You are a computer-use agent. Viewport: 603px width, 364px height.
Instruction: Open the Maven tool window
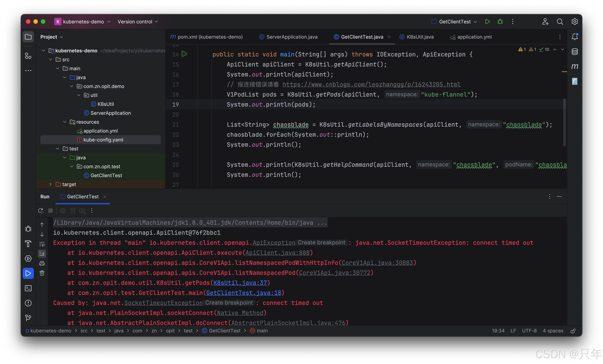click(574, 66)
